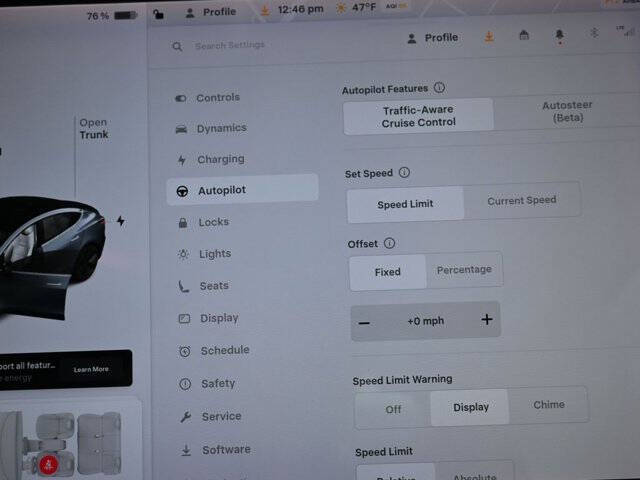The height and width of the screenshot is (480, 640).
Task: Show Set Speed info icon
Action: [404, 173]
